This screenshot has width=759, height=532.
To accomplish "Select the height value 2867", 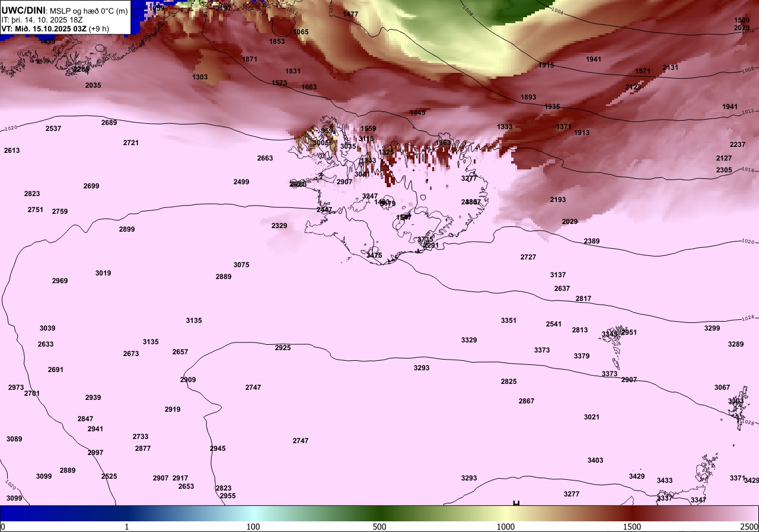I will tap(527, 401).
